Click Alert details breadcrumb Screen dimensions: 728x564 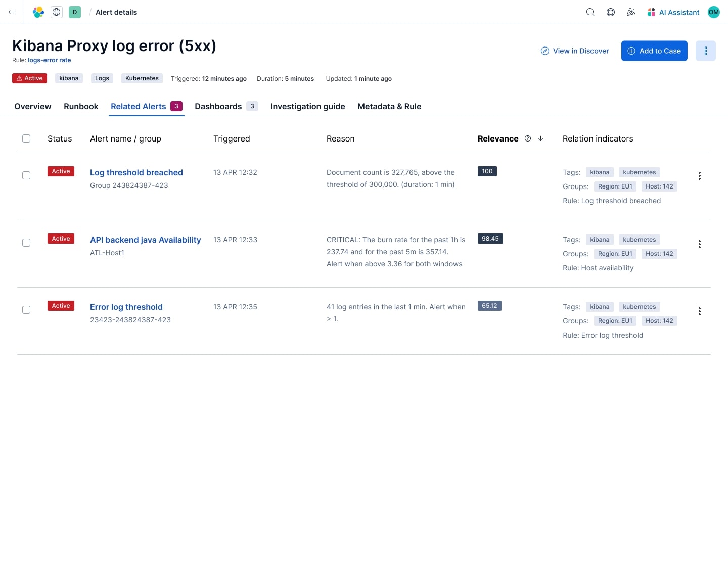pyautogui.click(x=116, y=12)
